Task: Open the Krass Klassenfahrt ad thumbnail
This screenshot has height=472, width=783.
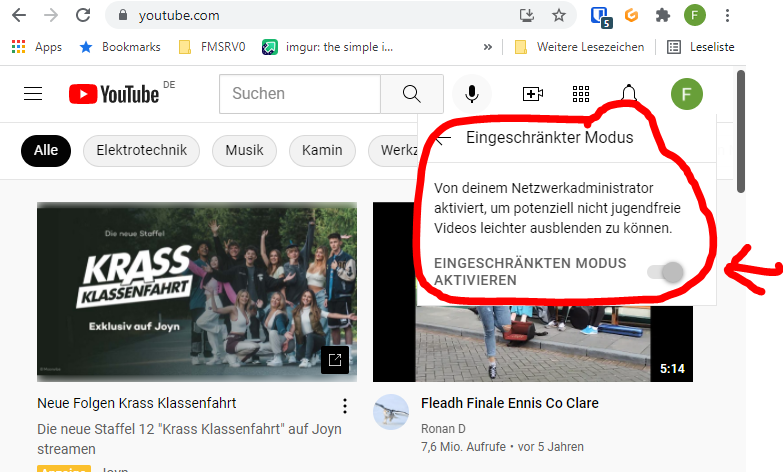Action: 197,292
